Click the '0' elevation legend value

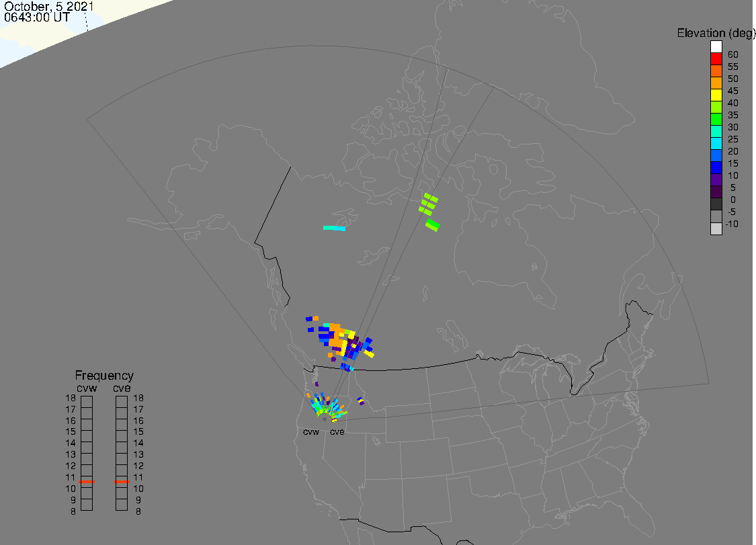[x=733, y=200]
